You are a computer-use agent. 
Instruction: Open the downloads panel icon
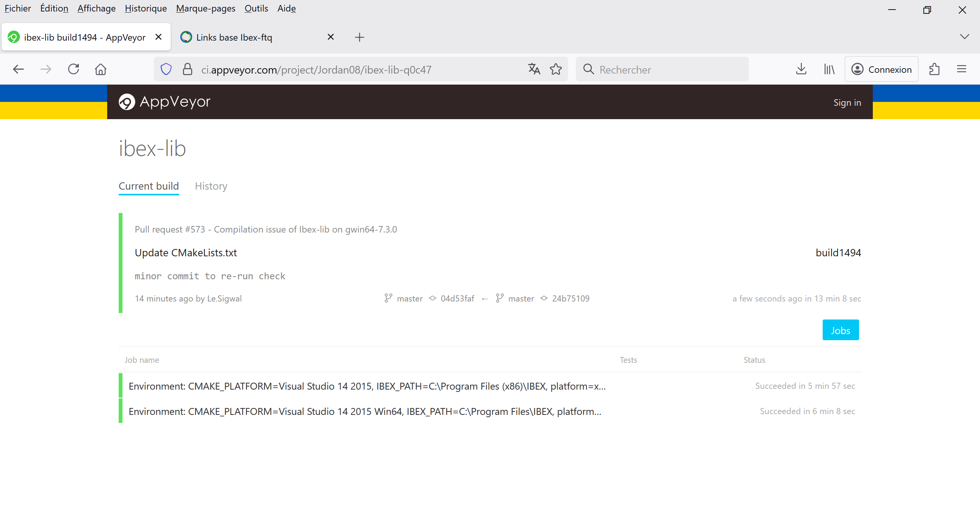click(801, 69)
